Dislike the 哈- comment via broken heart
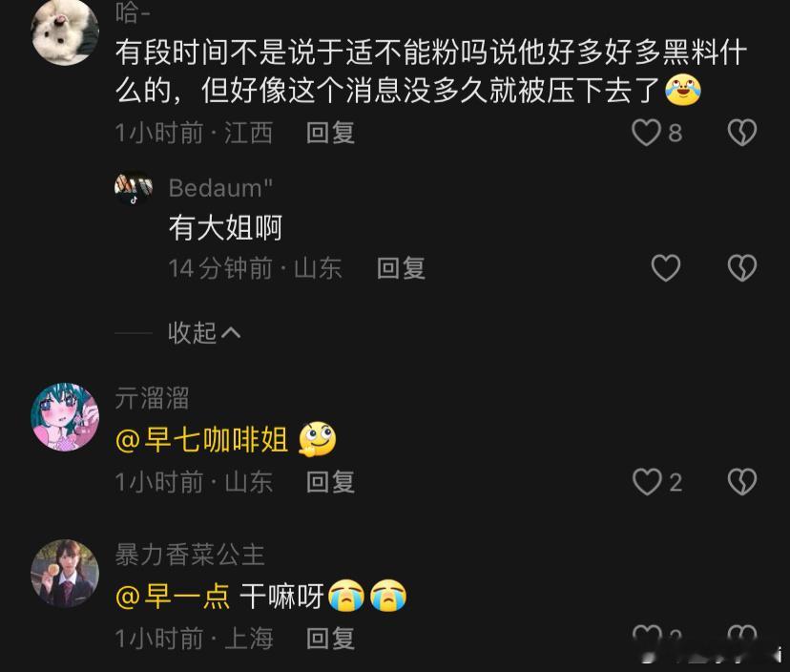Viewport: 790px width, 672px height. click(742, 133)
